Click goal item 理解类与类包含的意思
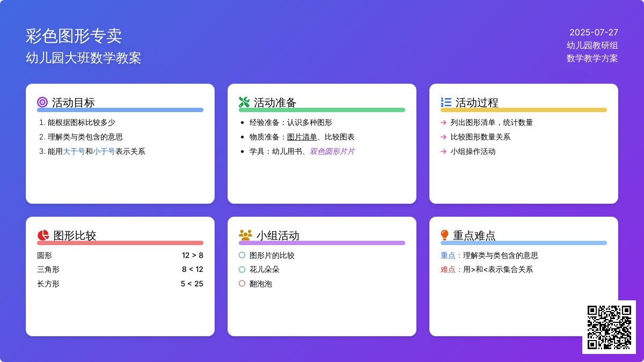This screenshot has height=362, width=644. click(85, 137)
